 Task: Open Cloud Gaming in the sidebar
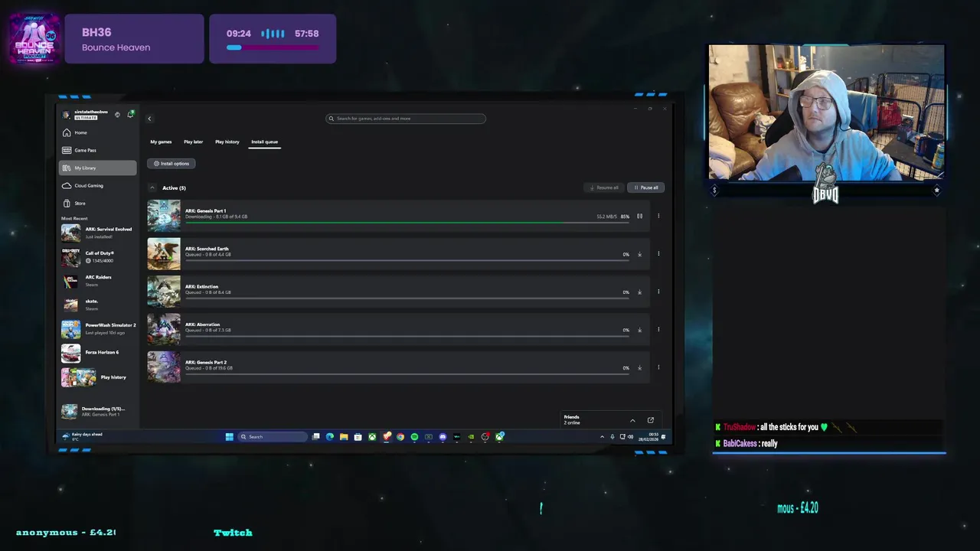(x=98, y=185)
